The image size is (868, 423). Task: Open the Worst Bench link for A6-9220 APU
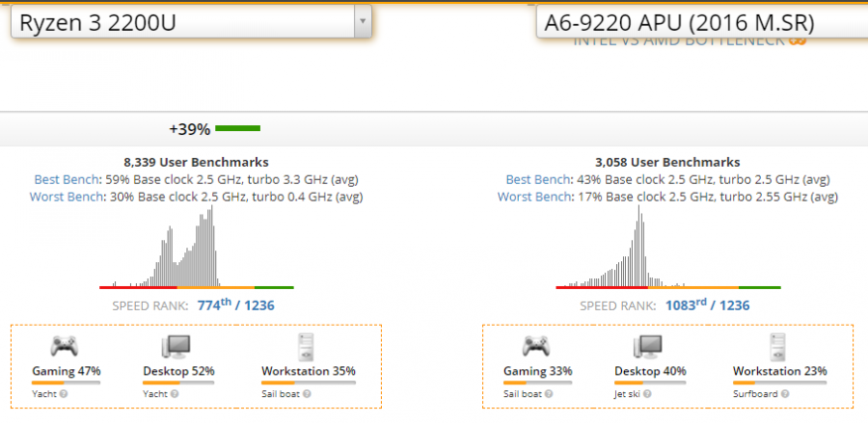tap(534, 197)
